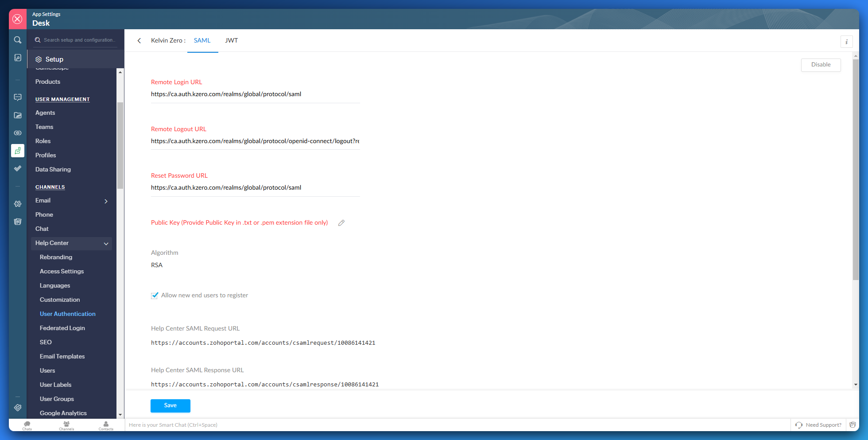
Task: Focus the Search setup and configuration field
Action: point(76,40)
